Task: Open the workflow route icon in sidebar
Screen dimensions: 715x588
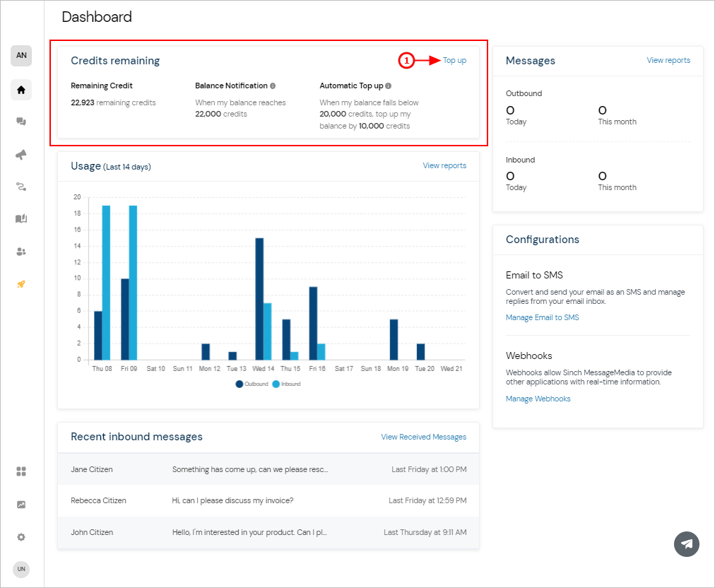Action: (x=21, y=187)
